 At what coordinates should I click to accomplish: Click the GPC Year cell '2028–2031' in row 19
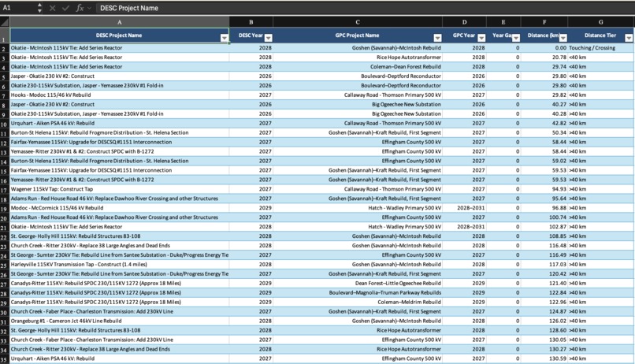coord(465,208)
